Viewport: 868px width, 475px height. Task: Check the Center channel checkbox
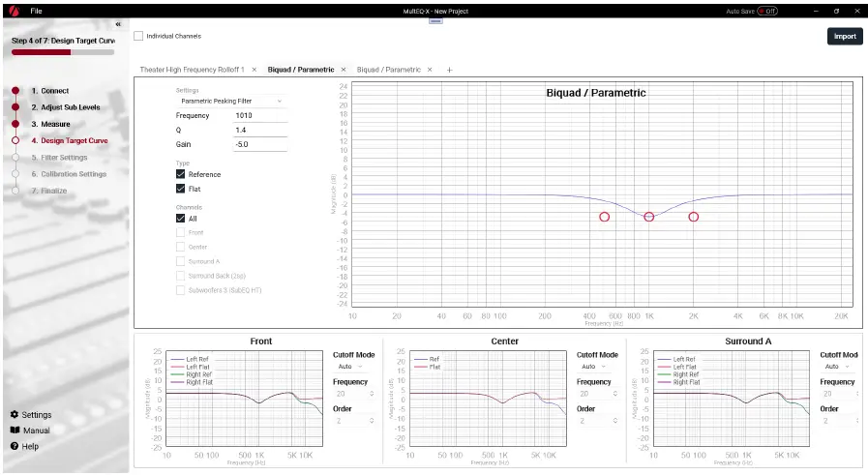click(180, 247)
